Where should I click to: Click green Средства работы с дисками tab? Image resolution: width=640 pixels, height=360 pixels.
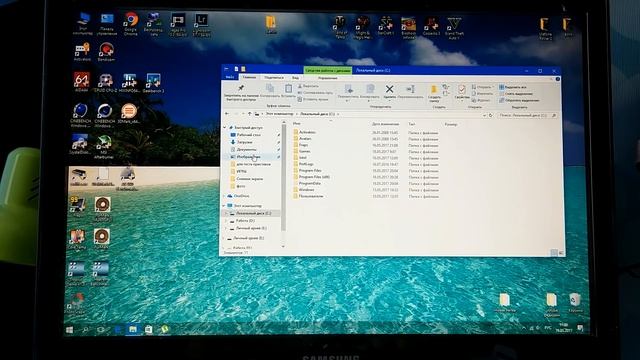point(328,71)
